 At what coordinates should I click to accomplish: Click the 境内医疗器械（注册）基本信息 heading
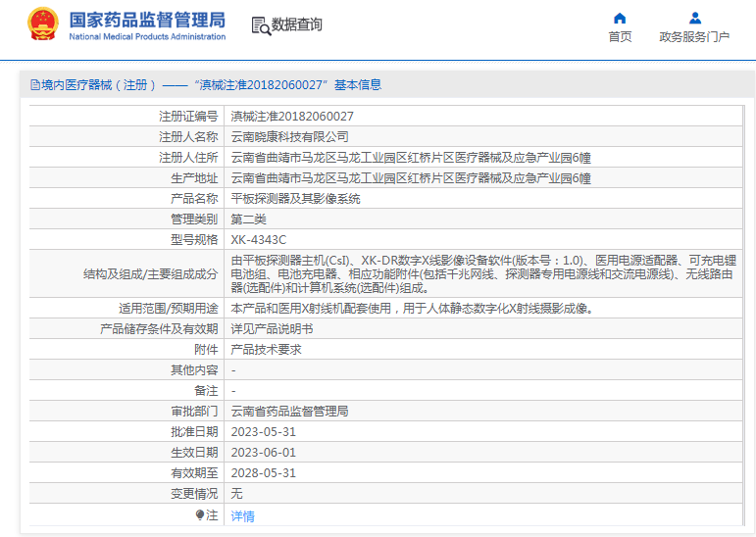pos(206,85)
